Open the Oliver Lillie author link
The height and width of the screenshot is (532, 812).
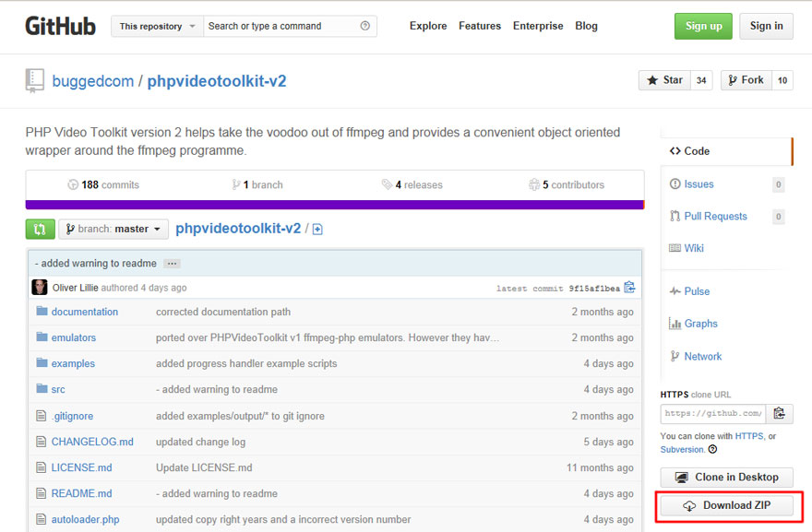pyautogui.click(x=75, y=288)
